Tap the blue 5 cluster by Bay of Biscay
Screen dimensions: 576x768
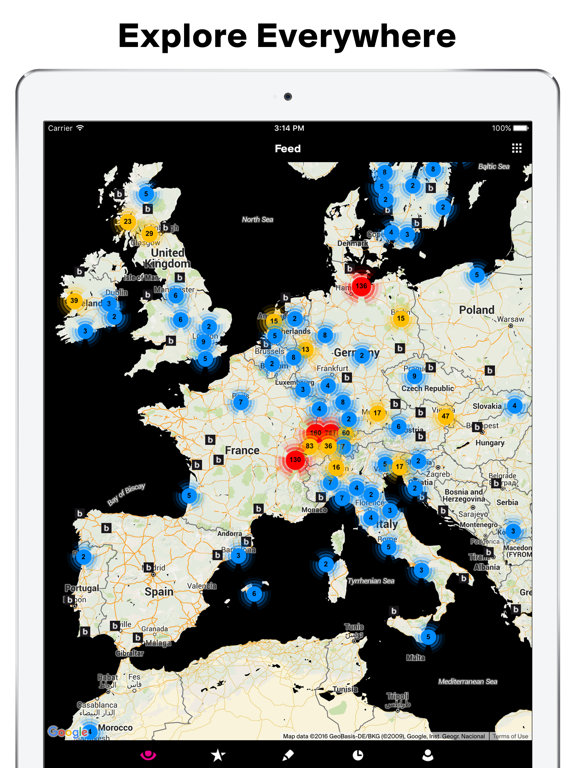click(189, 495)
